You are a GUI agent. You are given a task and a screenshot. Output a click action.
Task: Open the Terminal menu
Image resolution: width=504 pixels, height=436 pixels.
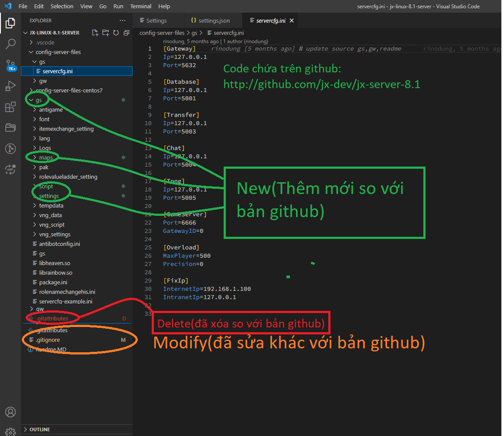140,6
